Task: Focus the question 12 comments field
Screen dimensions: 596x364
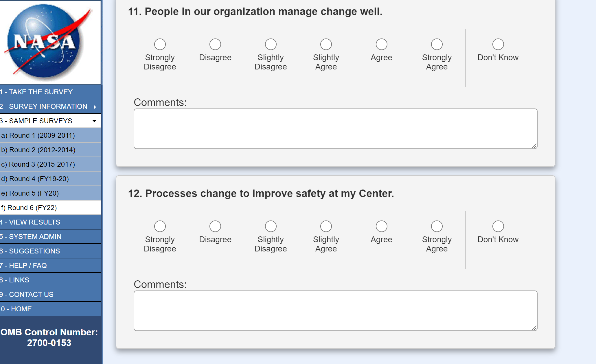Action: coord(335,311)
